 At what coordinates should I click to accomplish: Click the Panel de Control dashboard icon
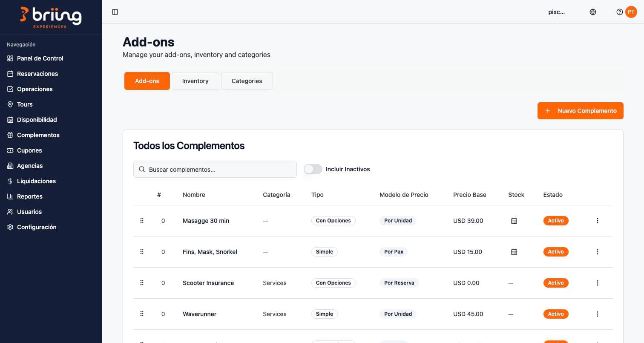pos(10,58)
